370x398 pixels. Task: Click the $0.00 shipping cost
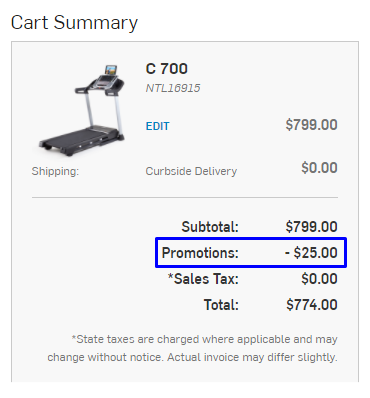pyautogui.click(x=319, y=167)
